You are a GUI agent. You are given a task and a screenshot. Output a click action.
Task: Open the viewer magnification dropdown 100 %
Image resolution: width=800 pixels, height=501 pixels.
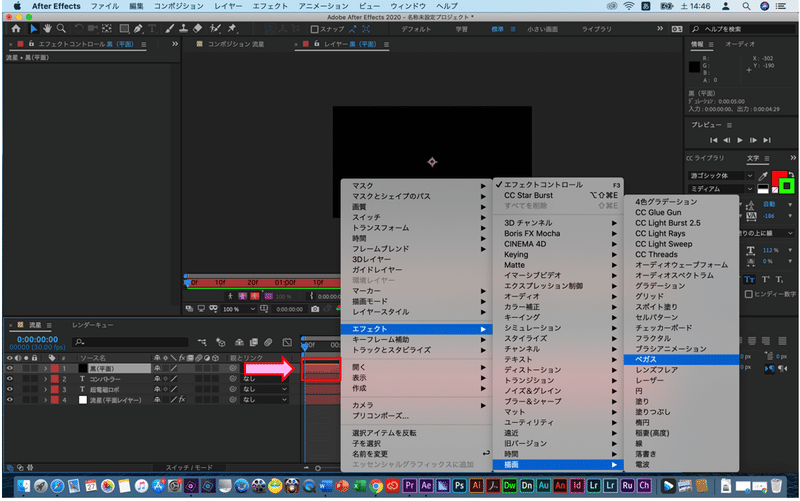[x=239, y=309]
